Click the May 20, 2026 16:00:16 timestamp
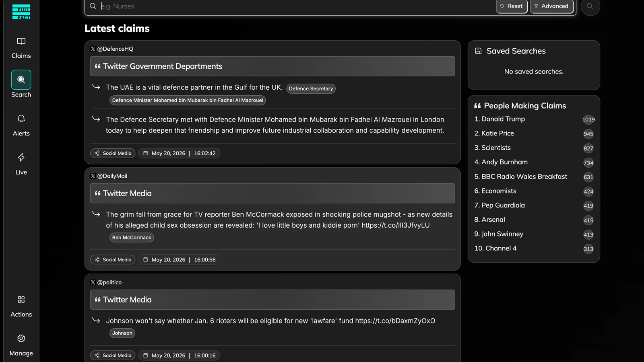The height and width of the screenshot is (362, 644). [179, 356]
